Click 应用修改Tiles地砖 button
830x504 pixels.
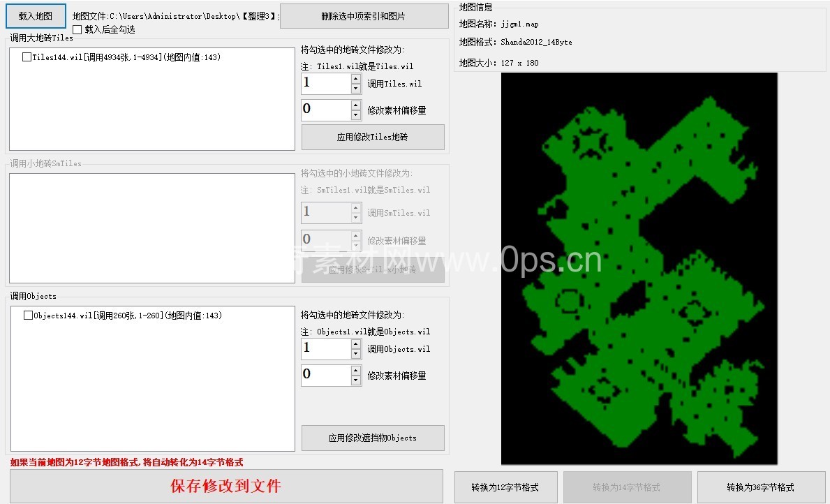pyautogui.click(x=372, y=138)
